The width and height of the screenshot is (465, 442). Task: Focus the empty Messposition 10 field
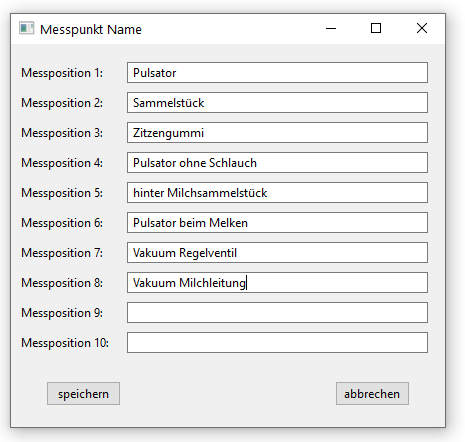(x=277, y=343)
